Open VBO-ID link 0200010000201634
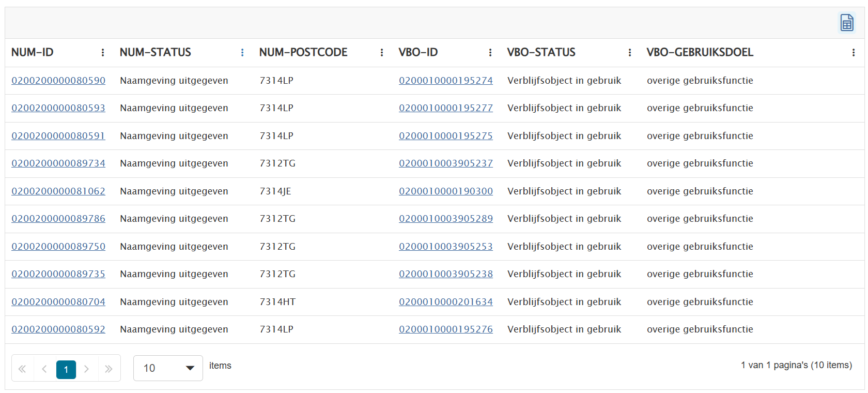 pyautogui.click(x=445, y=302)
